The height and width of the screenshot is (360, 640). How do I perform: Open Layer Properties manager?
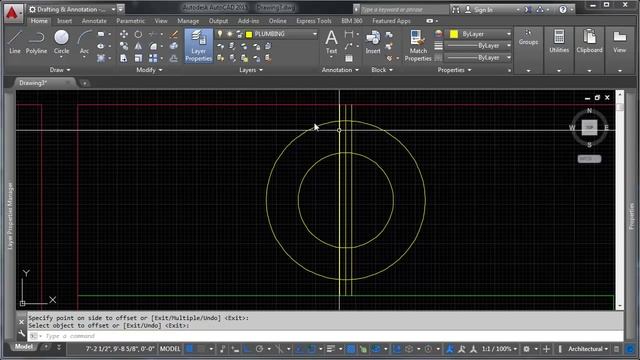click(198, 46)
